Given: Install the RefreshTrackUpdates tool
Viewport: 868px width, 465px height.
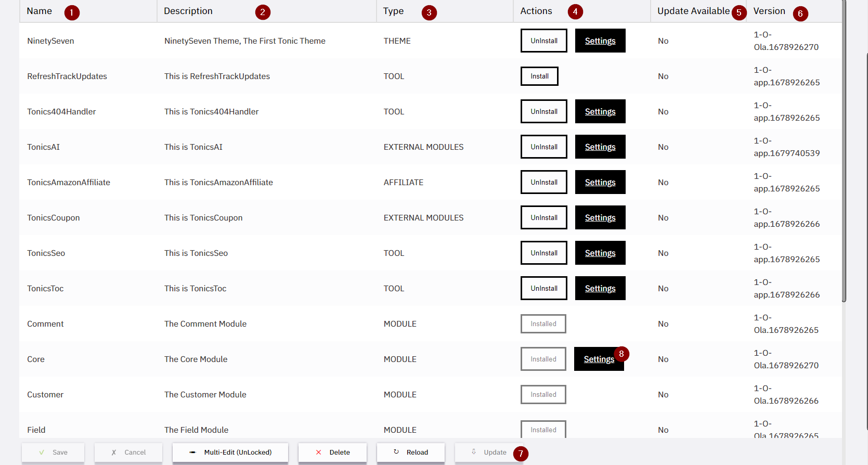Looking at the screenshot, I should [539, 76].
